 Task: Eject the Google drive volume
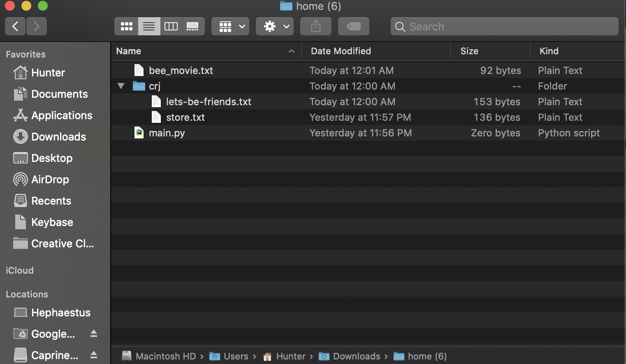(x=94, y=334)
